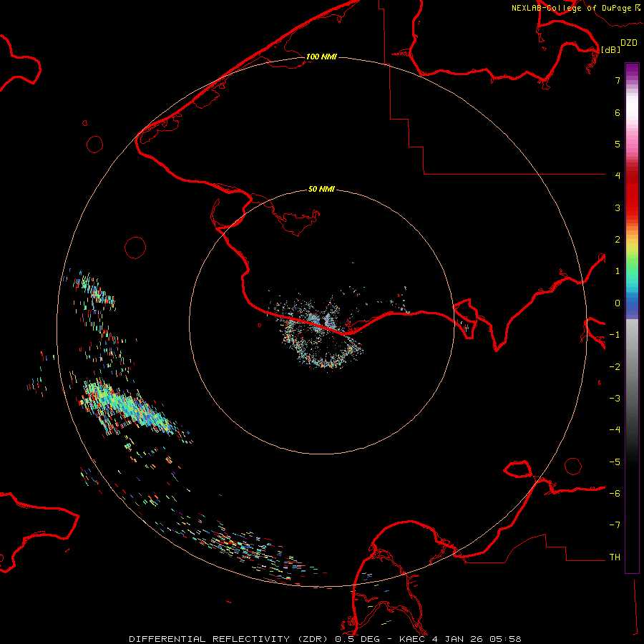
Task: Click the colorbar tick label -1
Action: click(615, 335)
